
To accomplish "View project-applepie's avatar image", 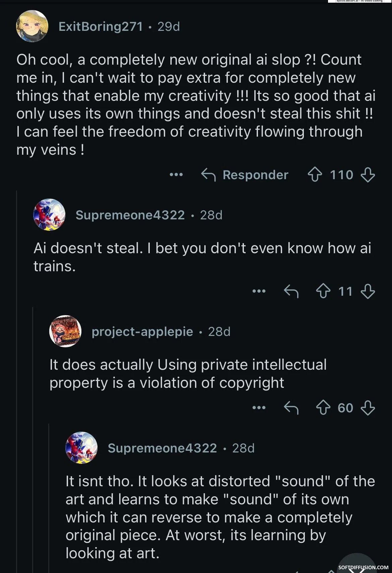I will coord(65,331).
